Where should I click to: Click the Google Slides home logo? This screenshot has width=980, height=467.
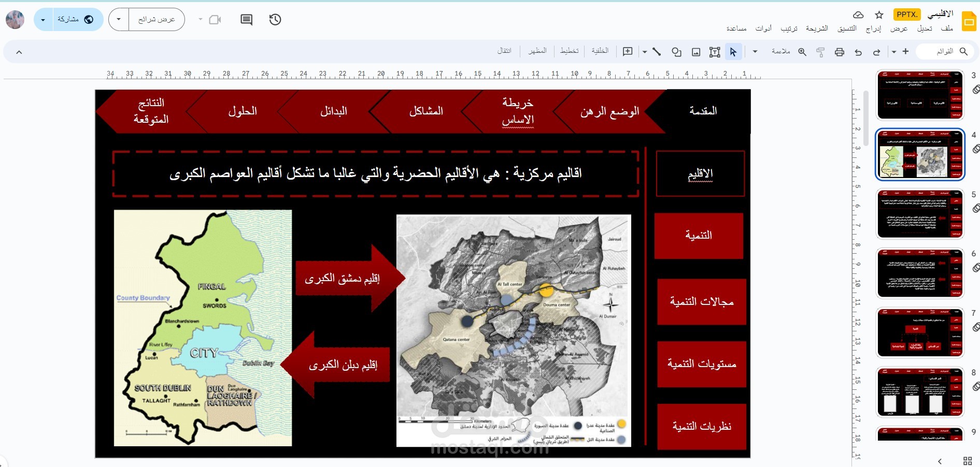click(969, 22)
